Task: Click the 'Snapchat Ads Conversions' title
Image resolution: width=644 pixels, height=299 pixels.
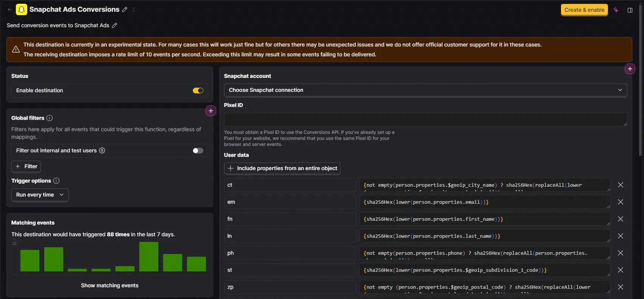Action: click(x=74, y=9)
